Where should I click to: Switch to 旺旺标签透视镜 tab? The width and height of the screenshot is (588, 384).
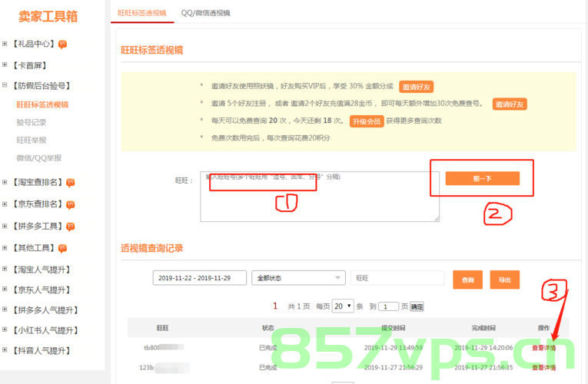(142, 13)
